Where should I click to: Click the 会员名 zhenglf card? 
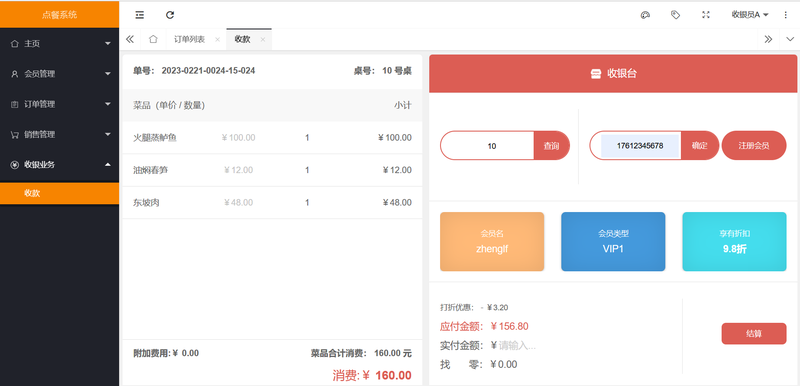coord(492,242)
